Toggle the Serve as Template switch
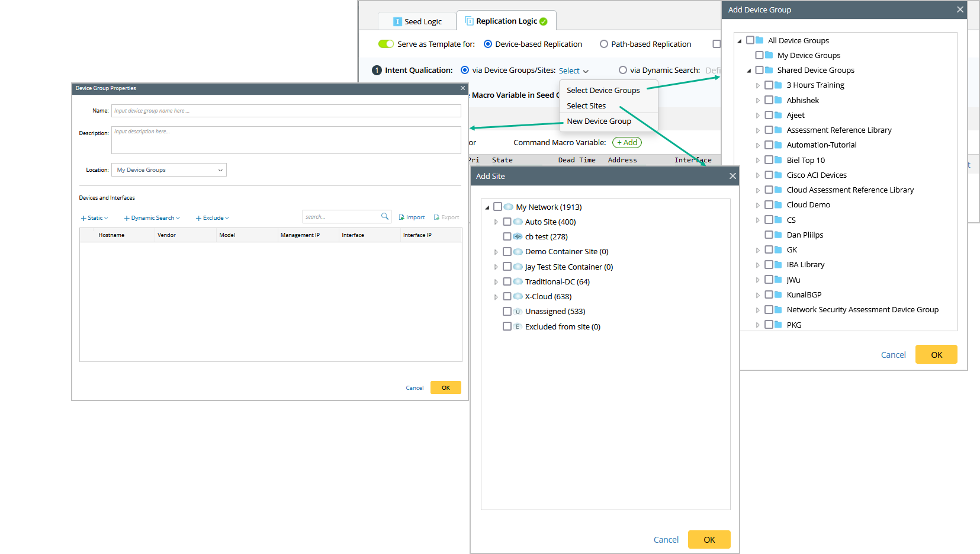980x554 pixels. tap(386, 44)
